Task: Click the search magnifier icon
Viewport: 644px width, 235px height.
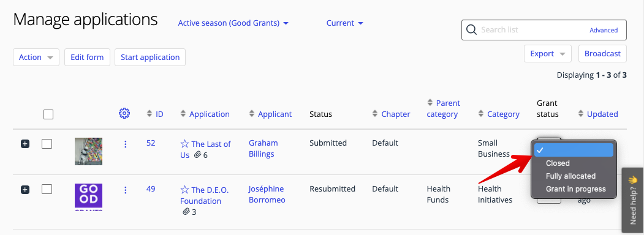Action: point(472,29)
